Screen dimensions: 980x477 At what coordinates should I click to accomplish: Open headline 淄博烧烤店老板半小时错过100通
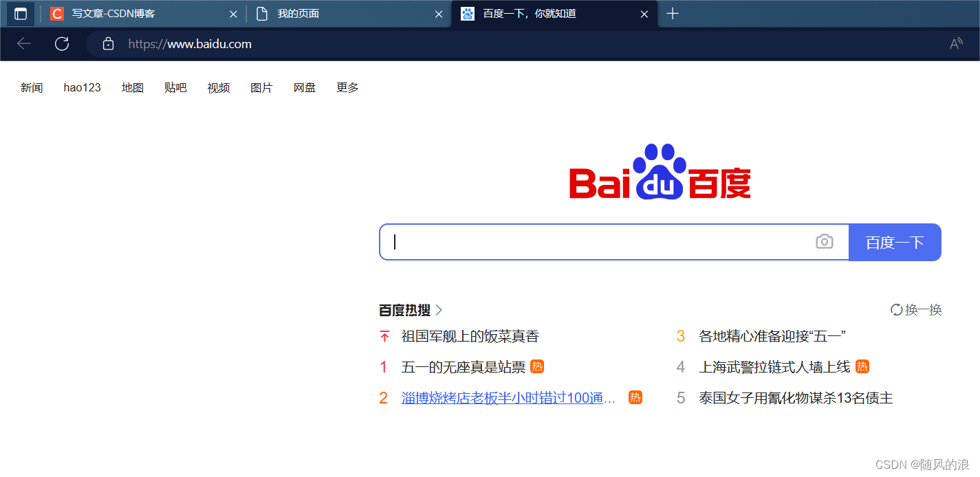point(509,397)
